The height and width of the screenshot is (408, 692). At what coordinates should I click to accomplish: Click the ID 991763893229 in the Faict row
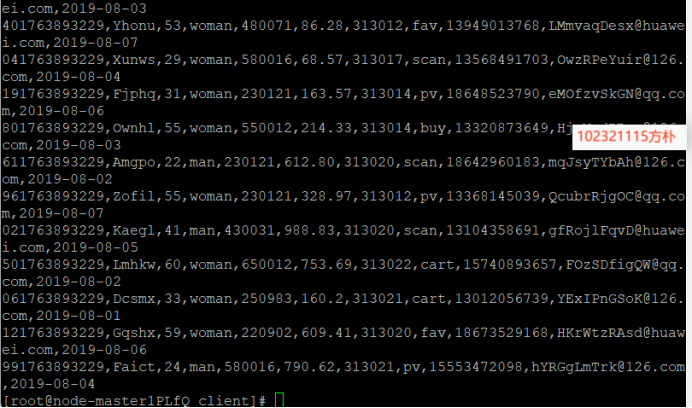coord(53,366)
